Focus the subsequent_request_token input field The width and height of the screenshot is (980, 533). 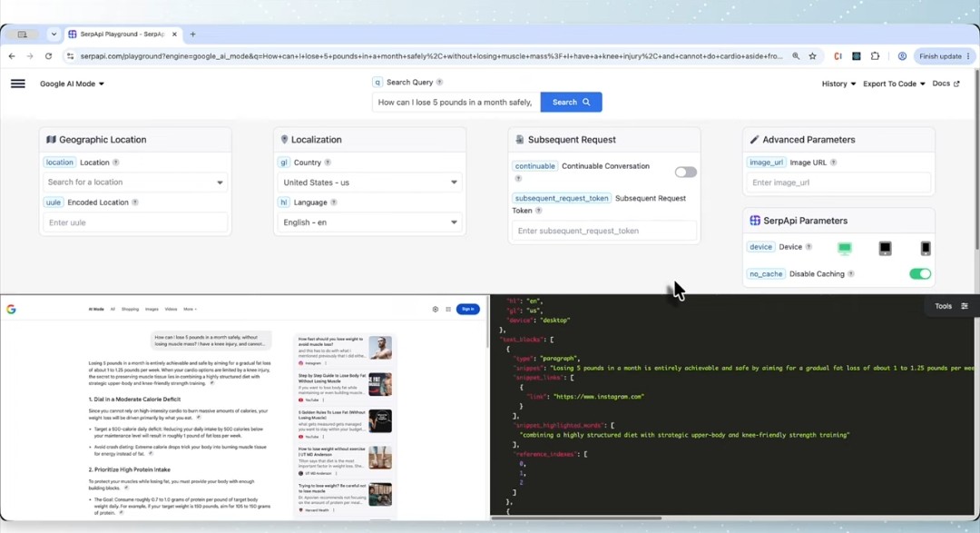[603, 231]
